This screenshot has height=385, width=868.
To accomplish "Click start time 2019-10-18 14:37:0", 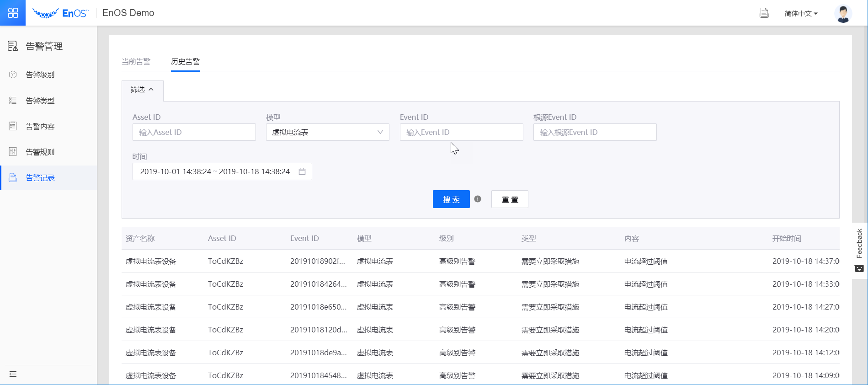I will [806, 261].
